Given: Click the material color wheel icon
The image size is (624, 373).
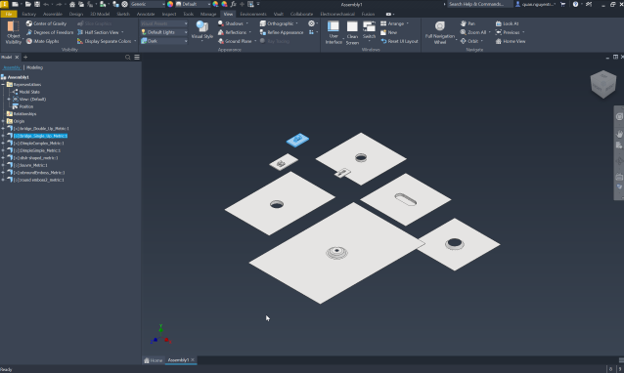Looking at the screenshot, I should (170, 4).
